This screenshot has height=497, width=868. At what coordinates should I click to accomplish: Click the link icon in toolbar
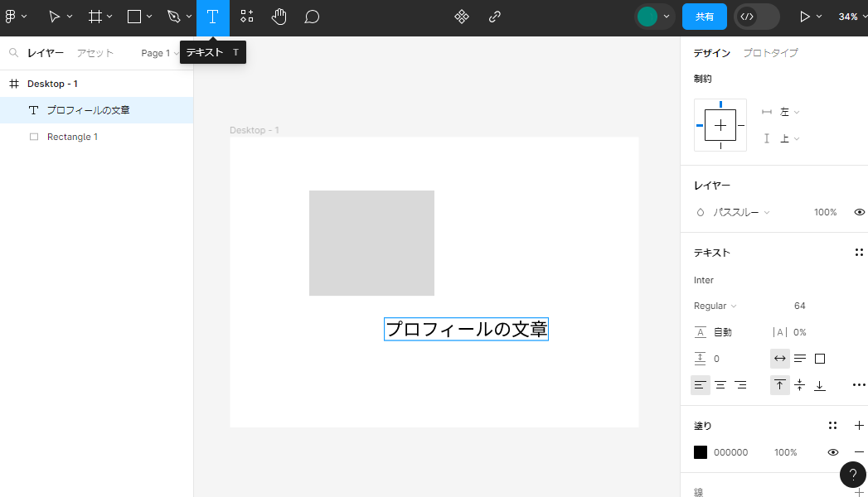click(495, 17)
